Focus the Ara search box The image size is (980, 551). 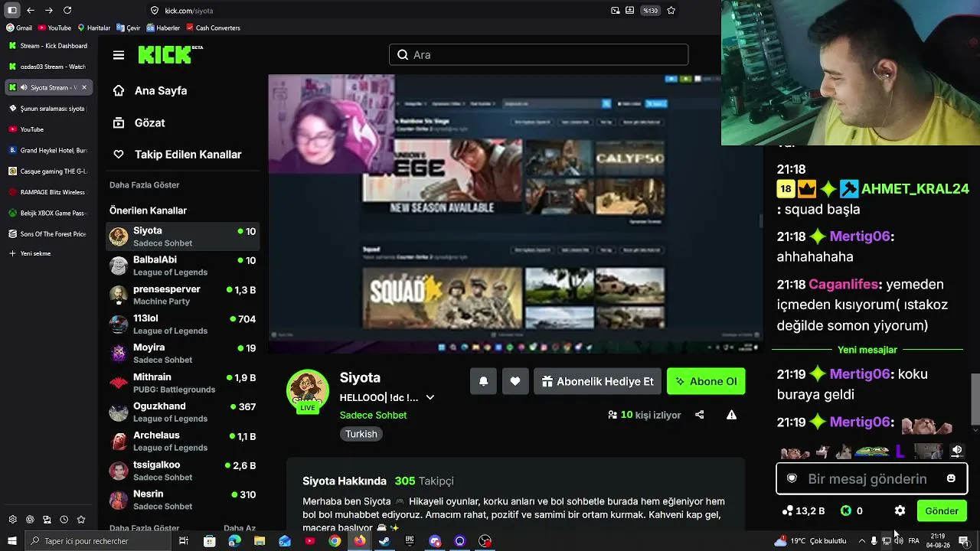[x=538, y=55]
